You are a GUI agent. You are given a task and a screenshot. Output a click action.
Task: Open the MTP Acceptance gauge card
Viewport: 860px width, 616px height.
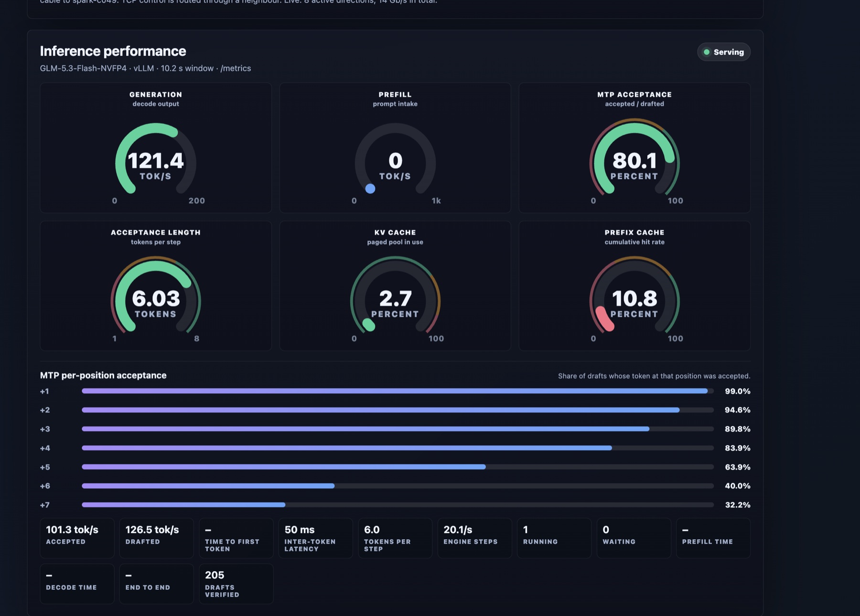[x=634, y=148]
